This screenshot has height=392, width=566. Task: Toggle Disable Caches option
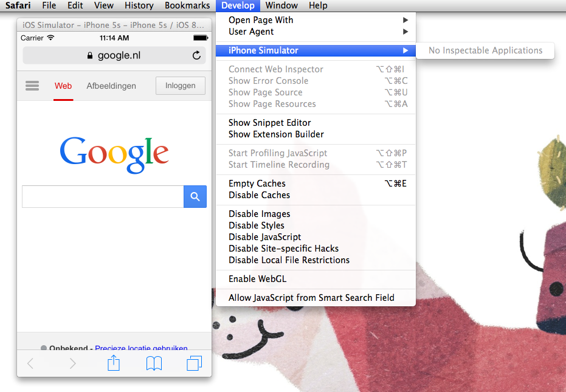316,195
